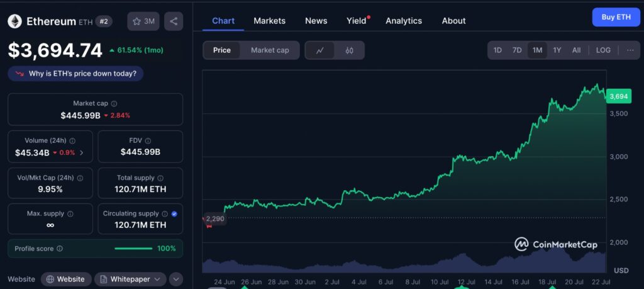Set chart range to 1D
644x289 pixels.
coord(497,50)
